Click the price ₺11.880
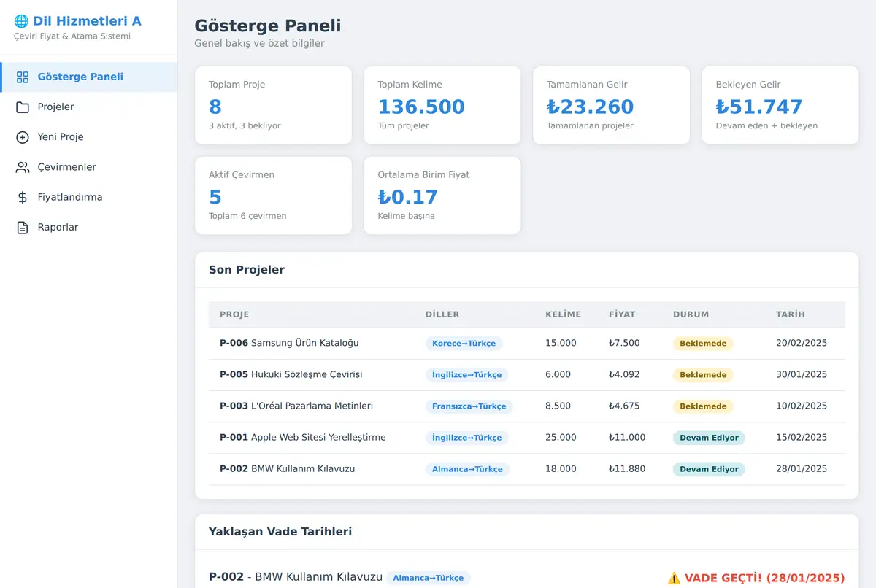The height and width of the screenshot is (588, 876). [x=627, y=468]
